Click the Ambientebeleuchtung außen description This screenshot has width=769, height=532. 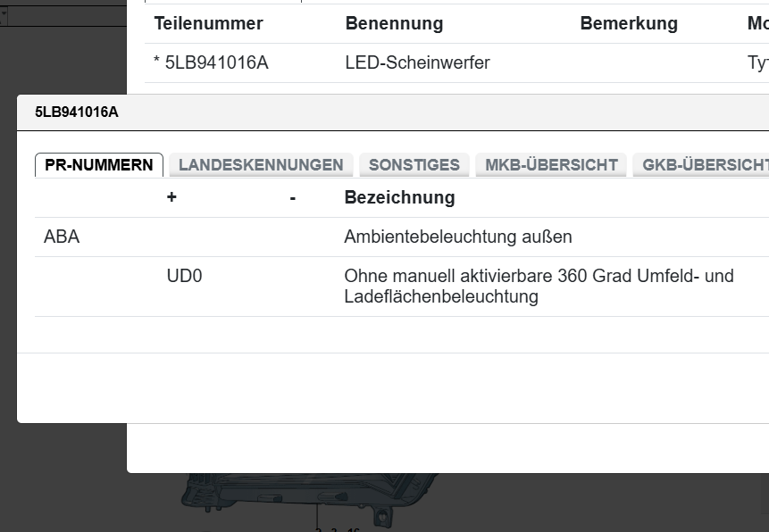click(x=457, y=237)
